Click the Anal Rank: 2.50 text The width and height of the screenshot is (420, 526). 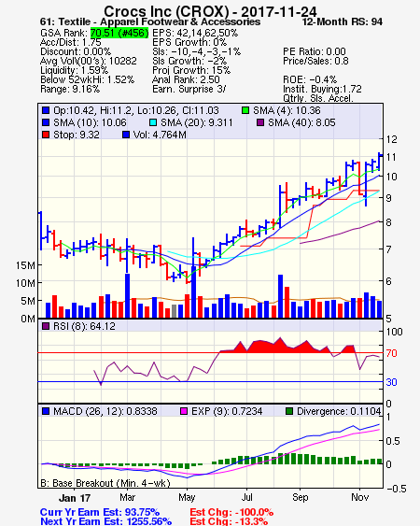pos(186,79)
